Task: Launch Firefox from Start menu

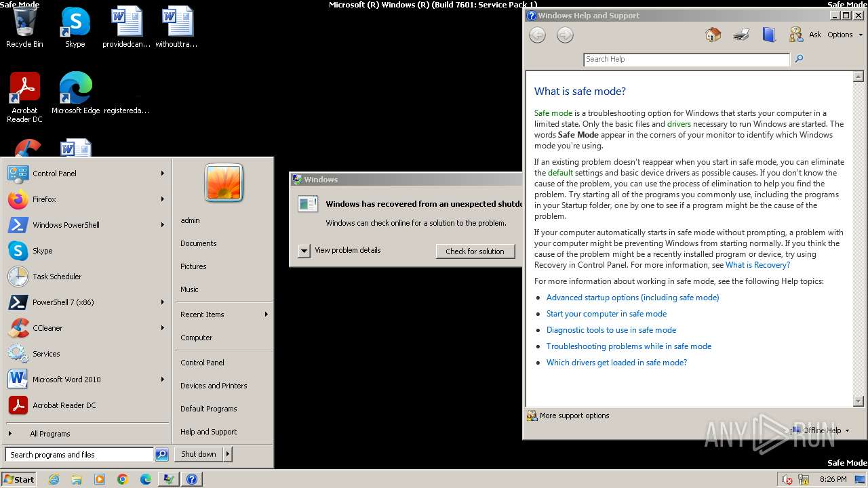Action: pos(86,199)
